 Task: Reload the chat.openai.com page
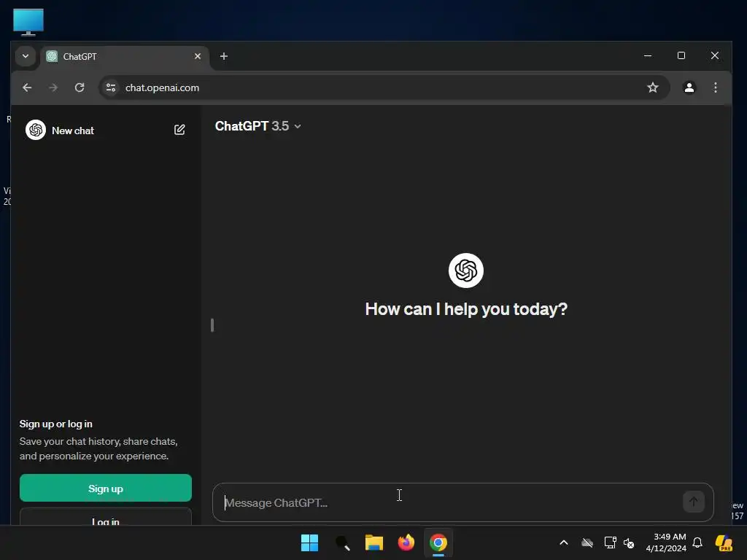(80, 87)
